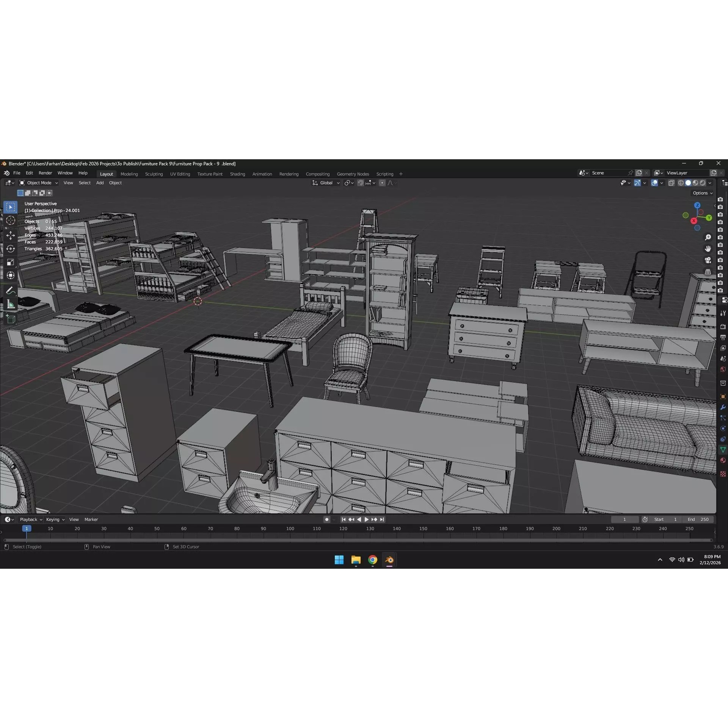Click the Play animation button
Image resolution: width=728 pixels, height=728 pixels.
(x=366, y=519)
